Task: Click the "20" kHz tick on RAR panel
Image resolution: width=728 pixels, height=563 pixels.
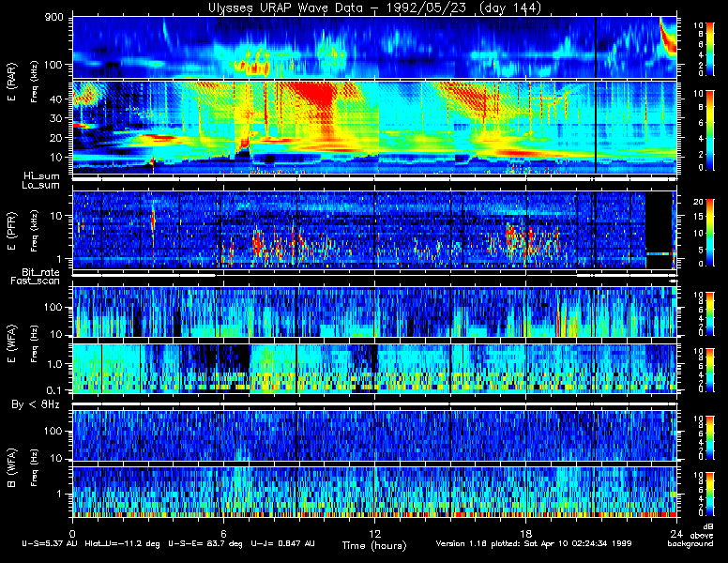Action: click(57, 138)
